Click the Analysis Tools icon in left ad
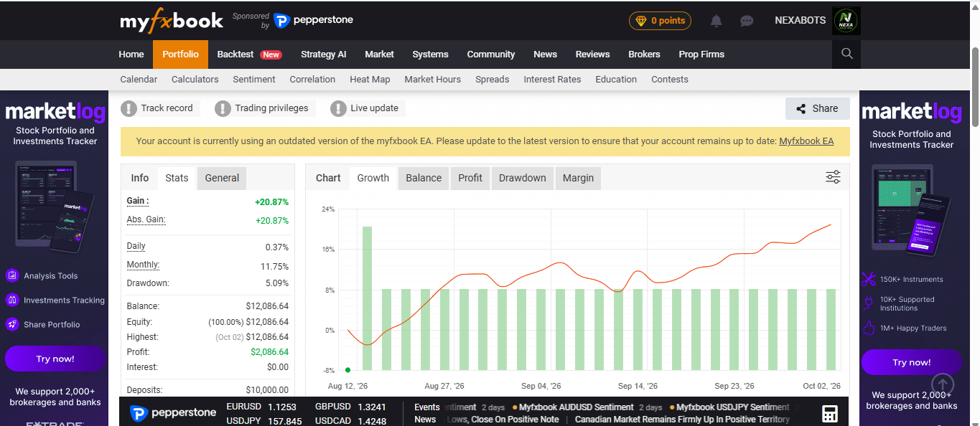 click(x=12, y=275)
